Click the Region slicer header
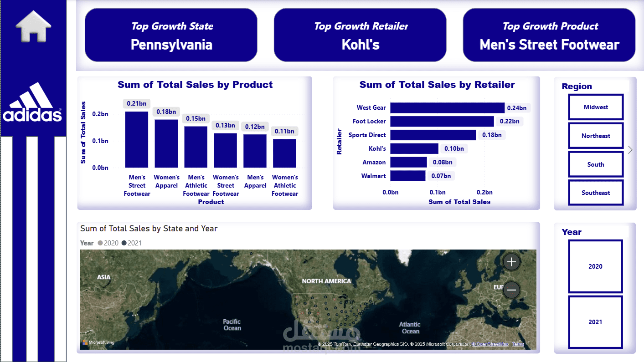Screen dimensions: 644x362 [577, 87]
